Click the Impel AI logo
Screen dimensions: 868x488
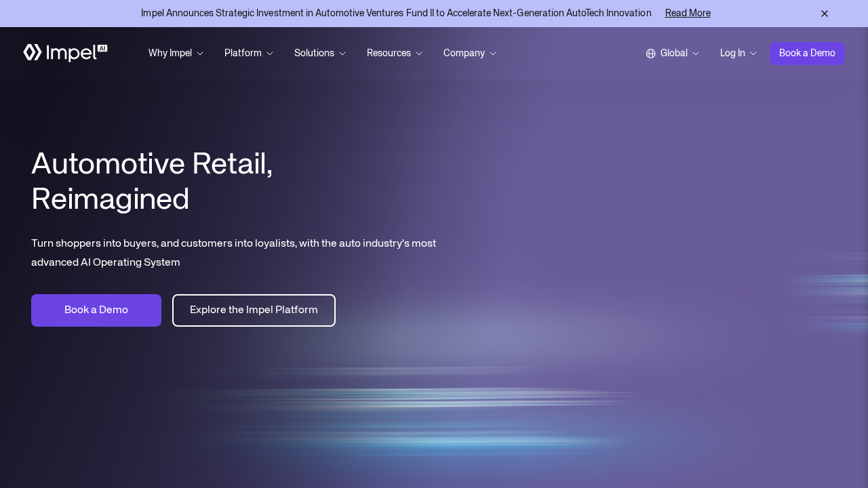click(x=65, y=53)
